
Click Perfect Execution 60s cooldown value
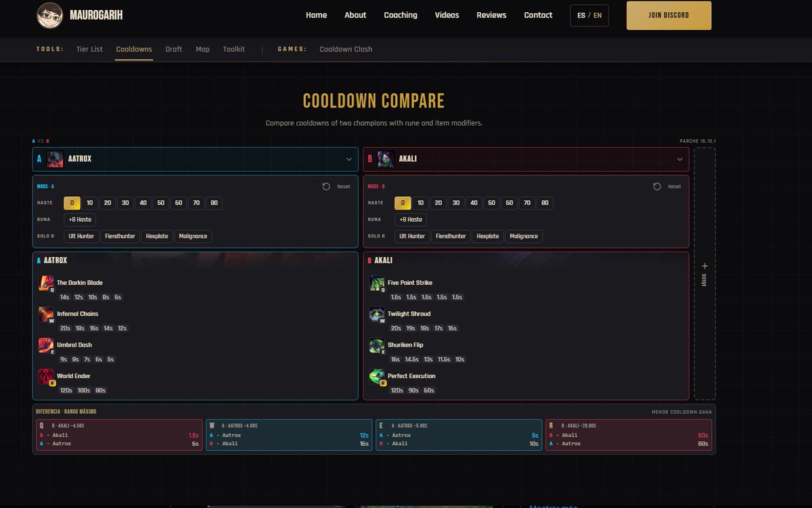(429, 390)
